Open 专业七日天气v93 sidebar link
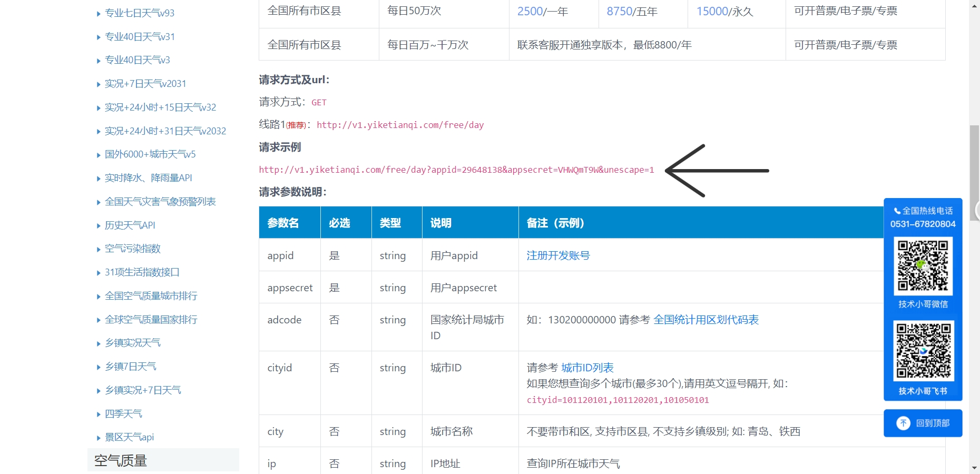Image resolution: width=980 pixels, height=474 pixels. tap(140, 13)
